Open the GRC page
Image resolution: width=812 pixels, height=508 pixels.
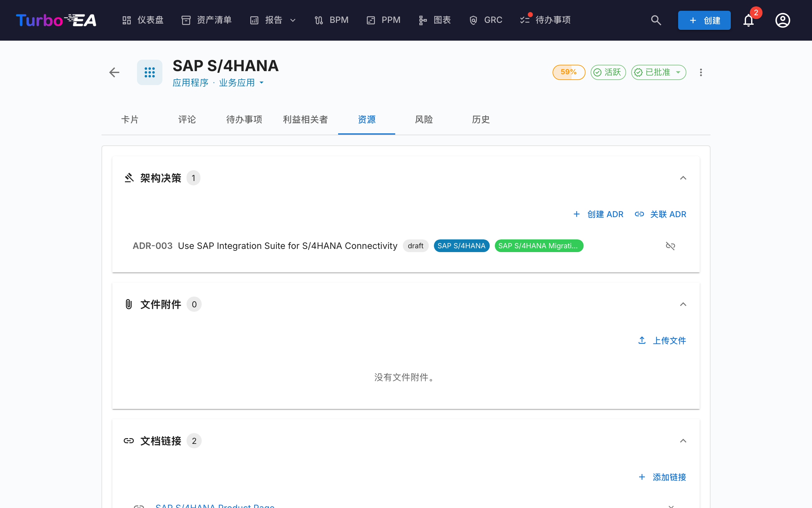[486, 20]
